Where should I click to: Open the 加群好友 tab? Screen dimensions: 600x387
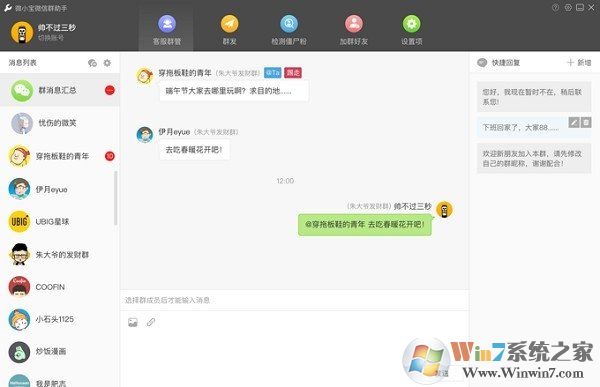354,30
